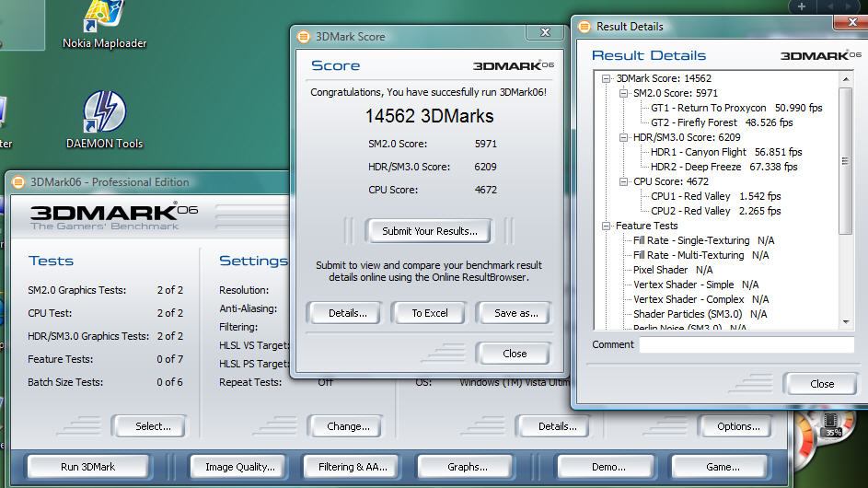Screen dimensions: 868x488
Task: Click scroll-down arrow in Result Details list
Action: click(x=845, y=322)
